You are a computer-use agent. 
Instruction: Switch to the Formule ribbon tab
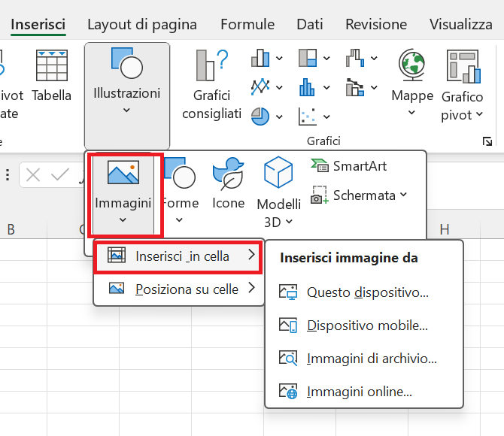(x=247, y=24)
